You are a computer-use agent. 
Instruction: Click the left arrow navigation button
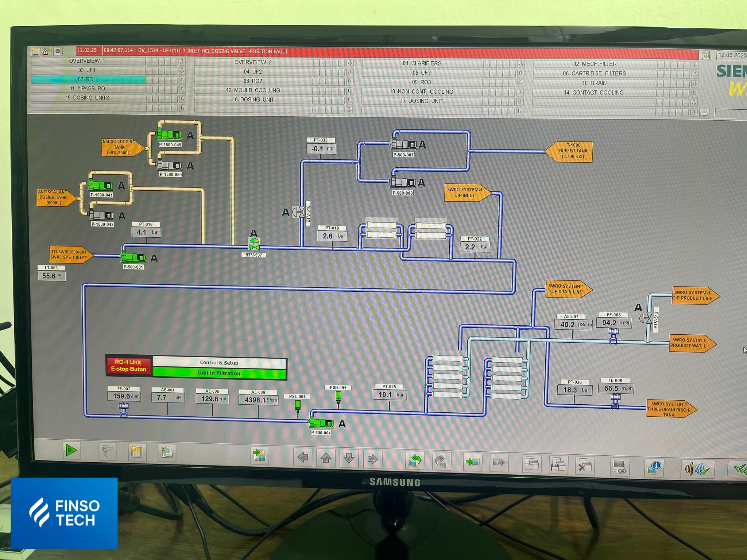303,457
